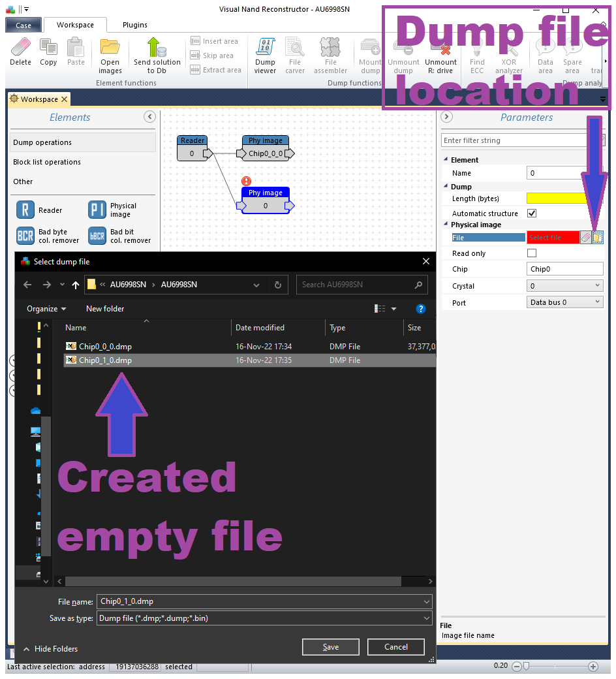Click Insert area command
This screenshot has height=679, width=616.
point(215,41)
